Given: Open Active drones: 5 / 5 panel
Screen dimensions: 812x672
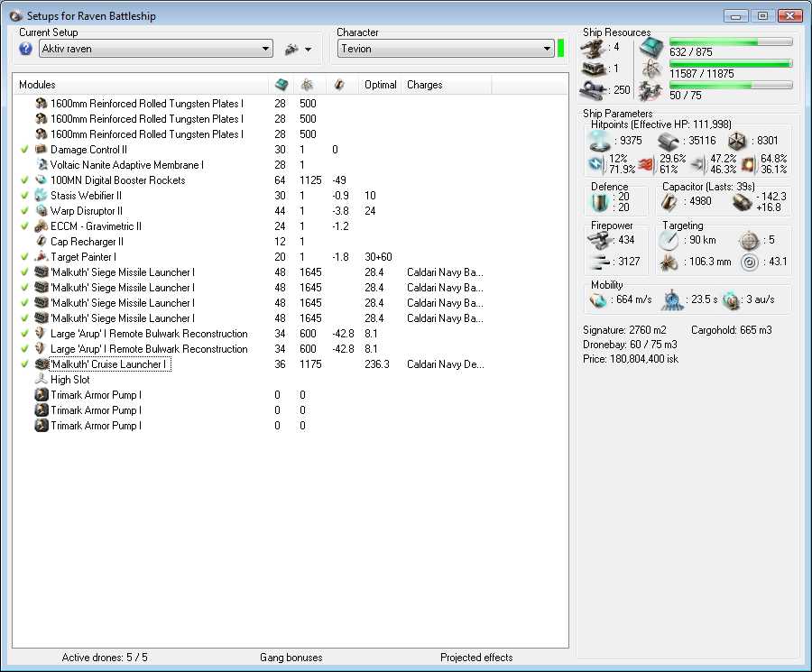Looking at the screenshot, I should tap(105, 658).
